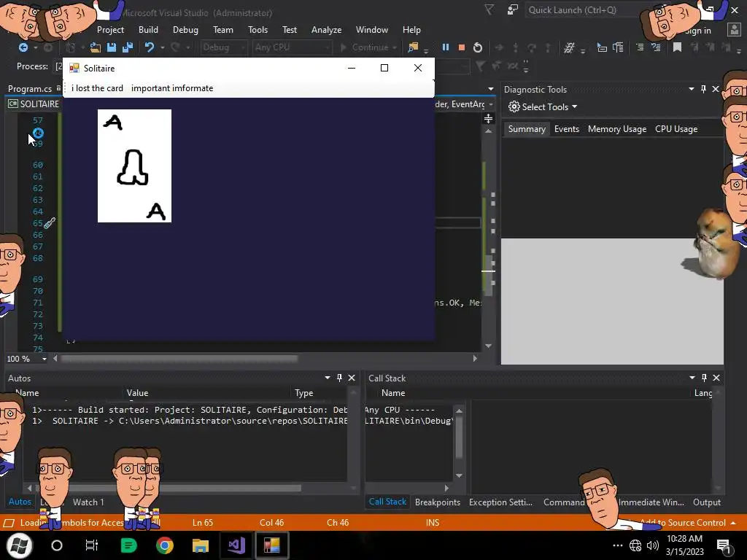Expand Add to Source Control menu
The image size is (747, 560).
tap(732, 522)
